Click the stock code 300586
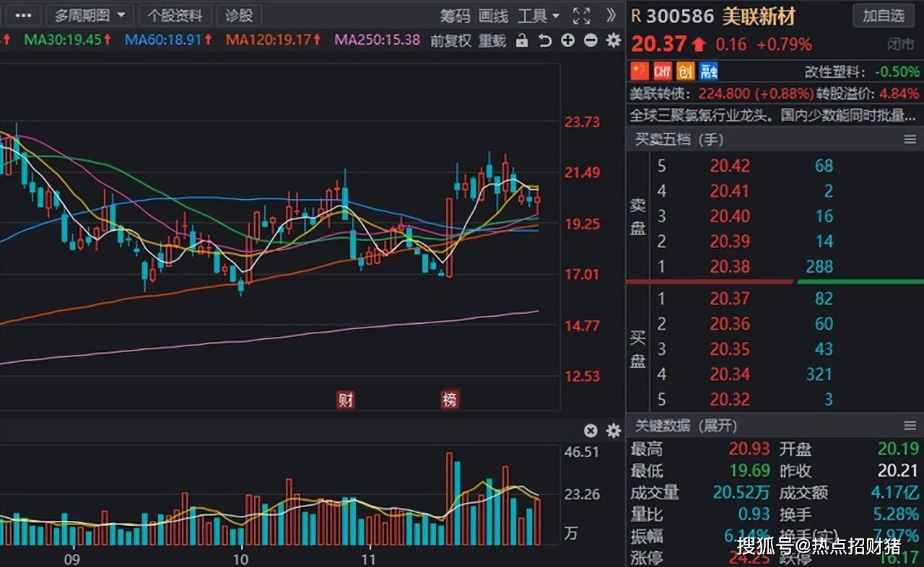 click(x=680, y=16)
